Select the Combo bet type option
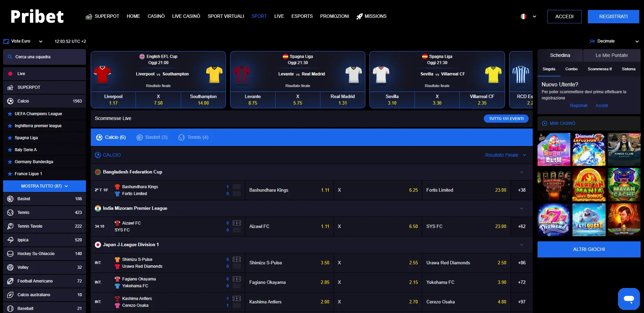This screenshot has height=313, width=644. (571, 69)
